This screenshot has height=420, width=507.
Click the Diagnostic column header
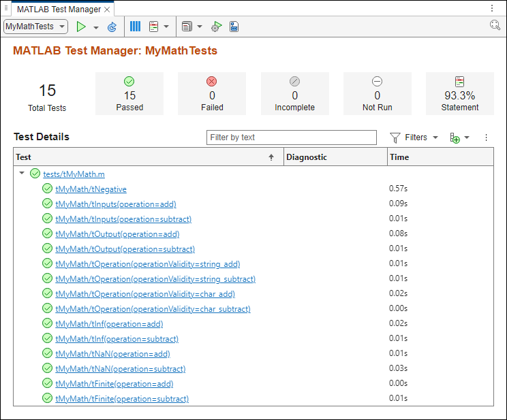(x=336, y=157)
